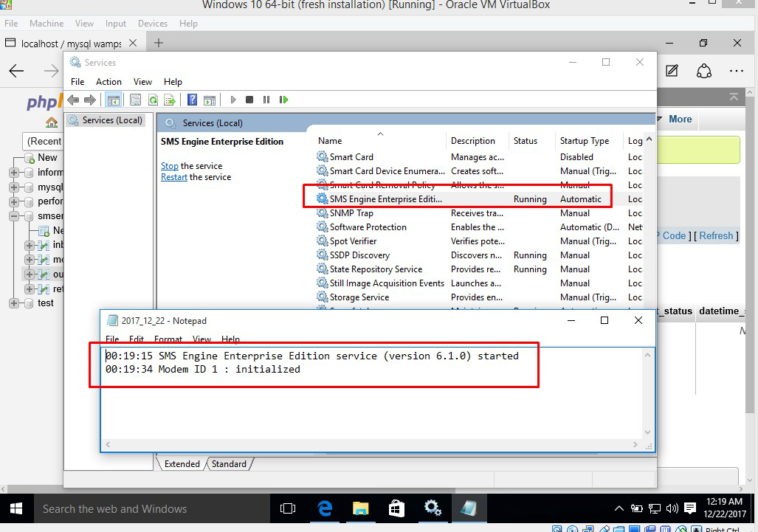Open the Format menu in Notepad
This screenshot has width=758, height=532.
pyautogui.click(x=168, y=339)
